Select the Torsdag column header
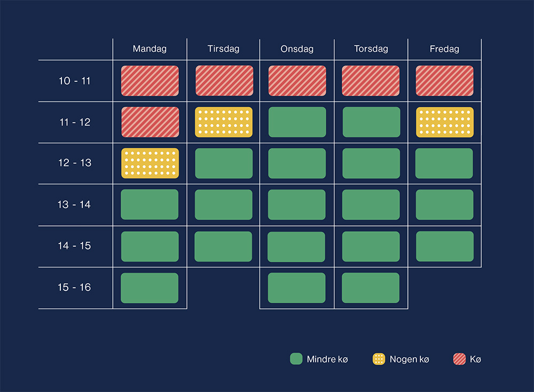The width and height of the screenshot is (534, 392). click(x=371, y=49)
